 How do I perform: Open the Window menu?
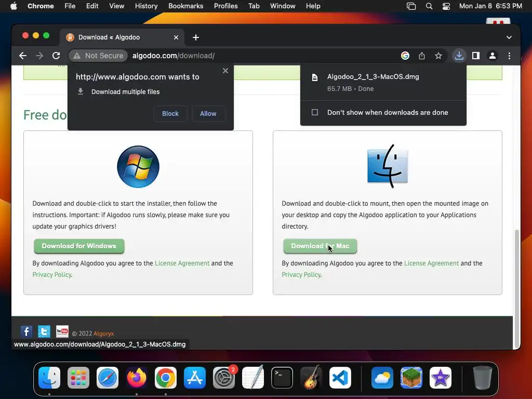pyautogui.click(x=283, y=6)
